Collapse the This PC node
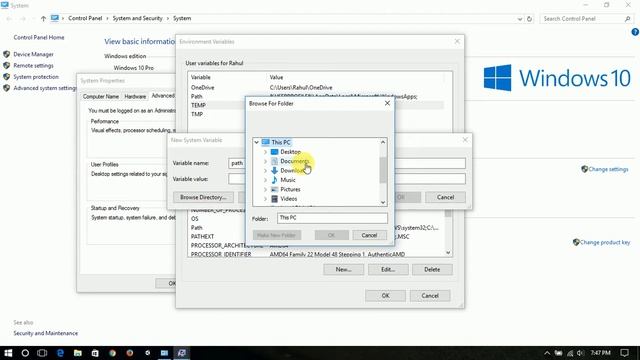The height and width of the screenshot is (360, 640). pos(256,142)
